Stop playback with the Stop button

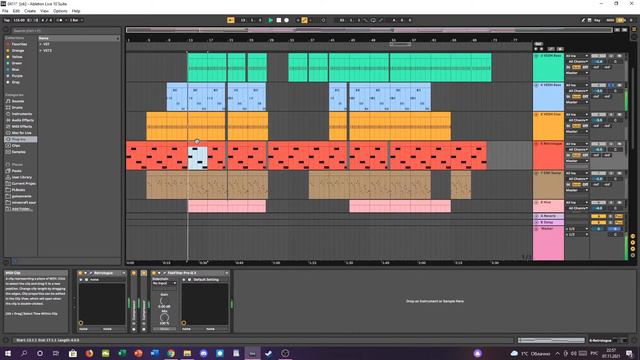(x=279, y=20)
